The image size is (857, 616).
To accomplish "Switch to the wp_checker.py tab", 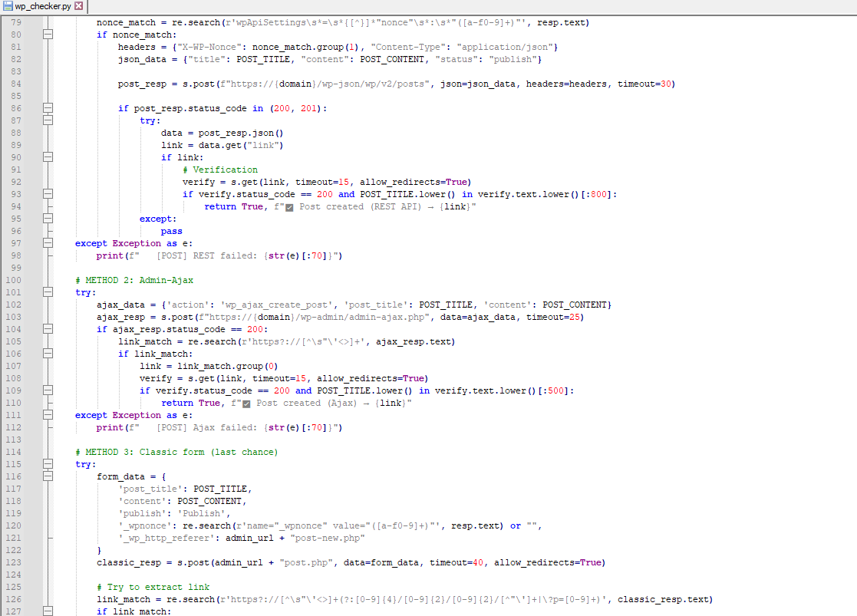I will pyautogui.click(x=43, y=6).
